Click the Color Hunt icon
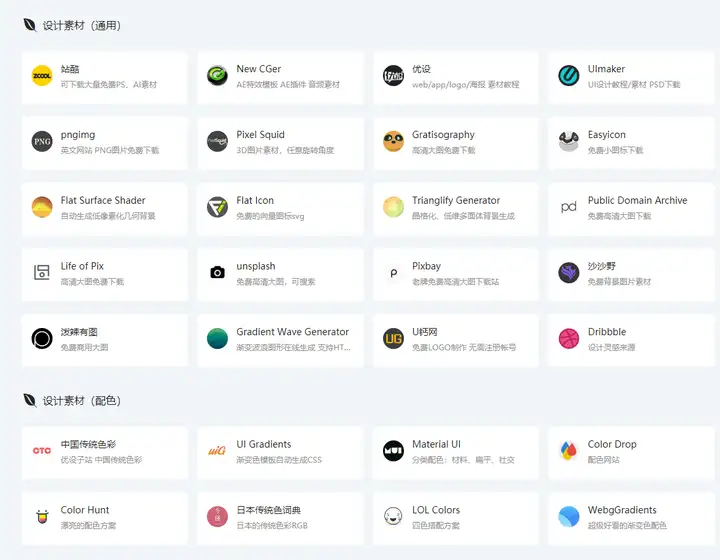 coord(42,517)
